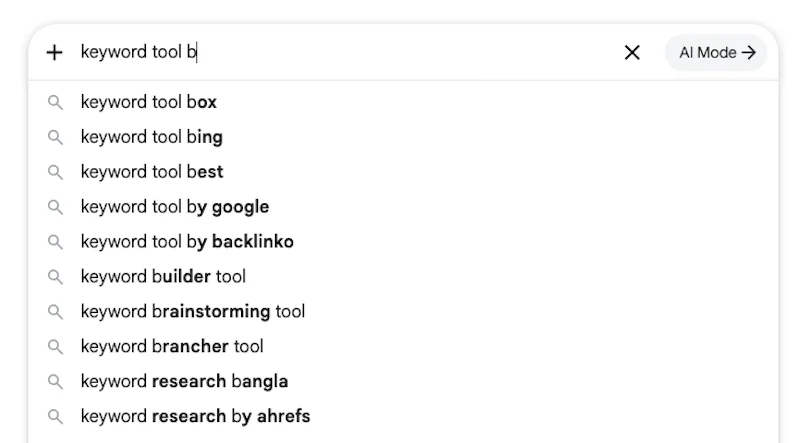Clear the search query with X icon

click(632, 52)
